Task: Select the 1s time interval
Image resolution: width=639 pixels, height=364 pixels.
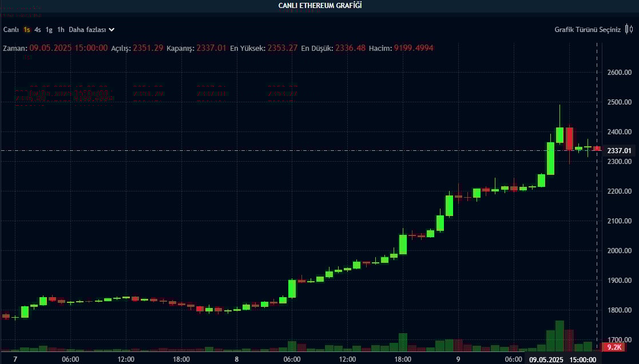Action: (x=27, y=29)
